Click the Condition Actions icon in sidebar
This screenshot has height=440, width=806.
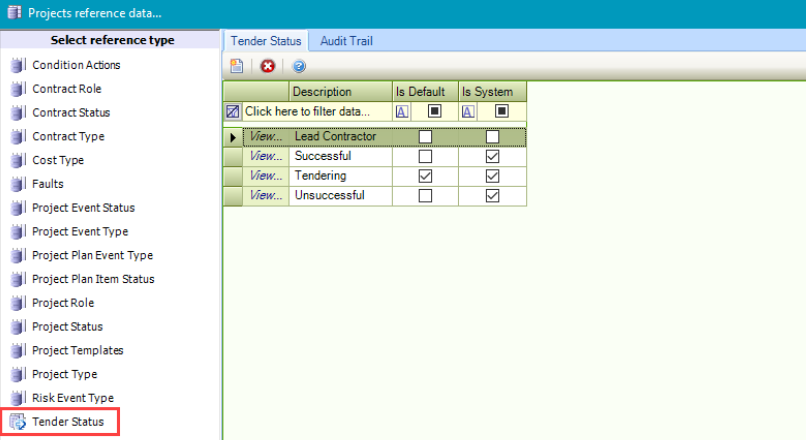[x=18, y=65]
